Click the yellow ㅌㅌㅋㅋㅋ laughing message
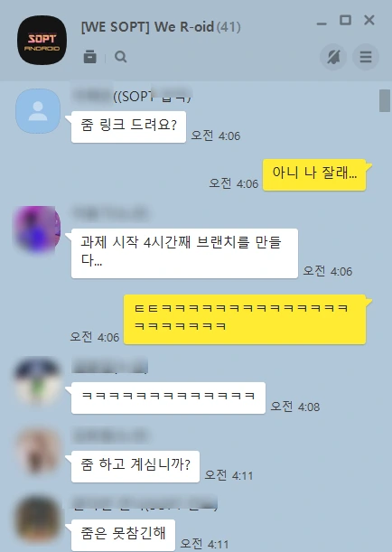 245,319
